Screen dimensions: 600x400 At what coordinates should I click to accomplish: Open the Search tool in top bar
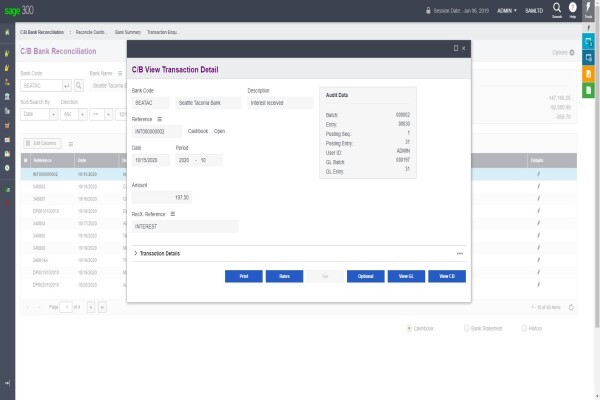point(557,10)
